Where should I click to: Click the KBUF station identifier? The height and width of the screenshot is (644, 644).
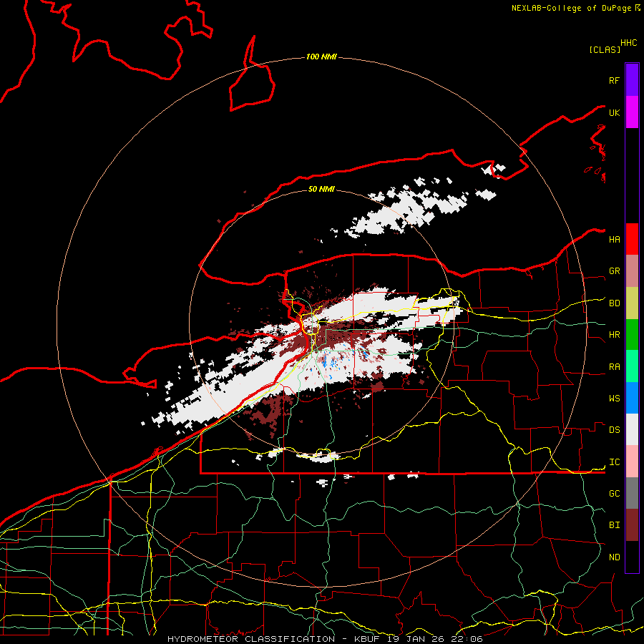click(x=367, y=639)
